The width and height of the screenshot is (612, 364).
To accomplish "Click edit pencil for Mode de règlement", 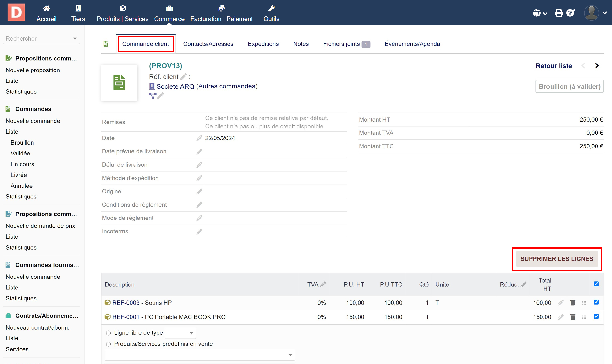I will (x=199, y=218).
